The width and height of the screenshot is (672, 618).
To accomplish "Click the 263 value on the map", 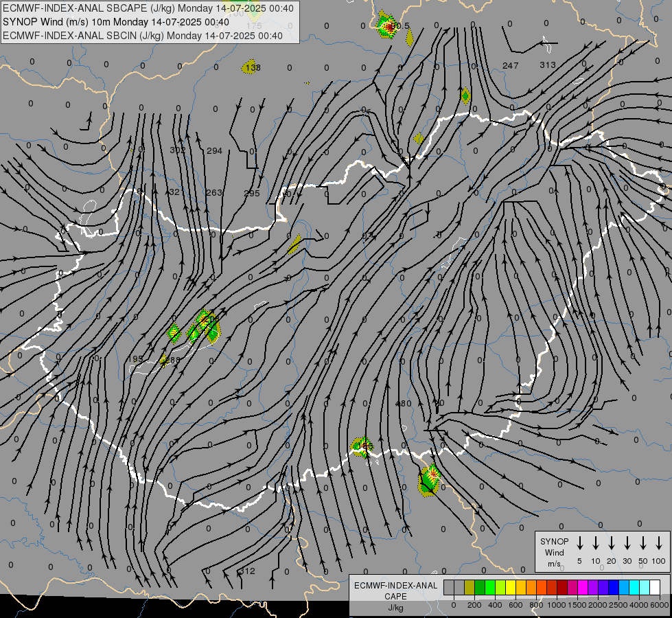I will pyautogui.click(x=214, y=192).
